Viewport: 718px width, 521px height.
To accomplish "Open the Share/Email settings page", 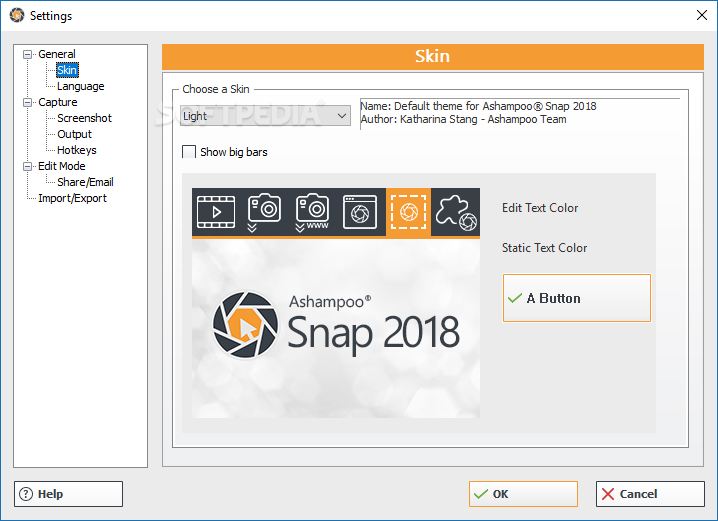I will tap(85, 182).
